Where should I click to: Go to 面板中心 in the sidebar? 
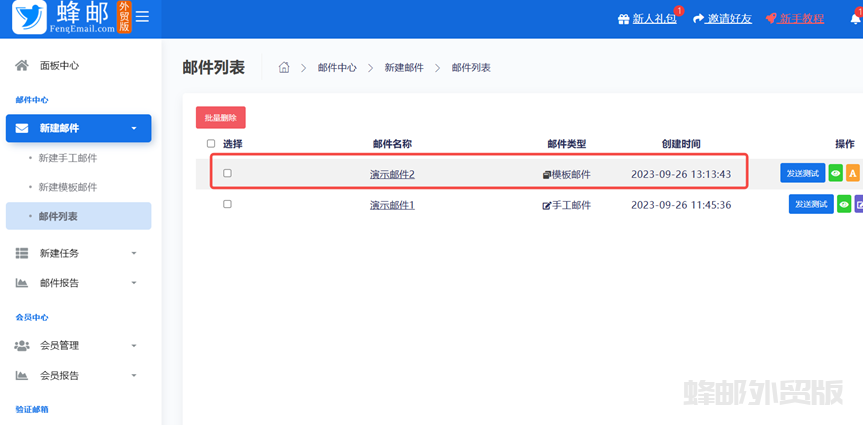coord(59,65)
